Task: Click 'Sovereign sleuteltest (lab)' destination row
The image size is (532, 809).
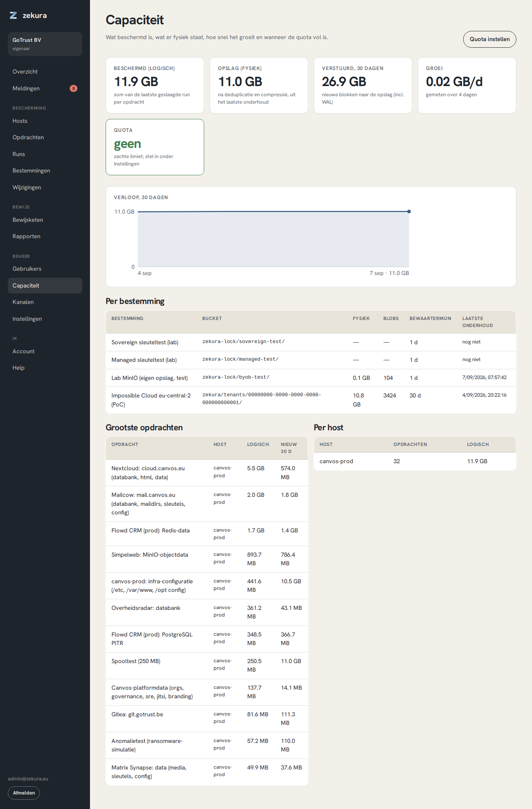Action: (311, 342)
